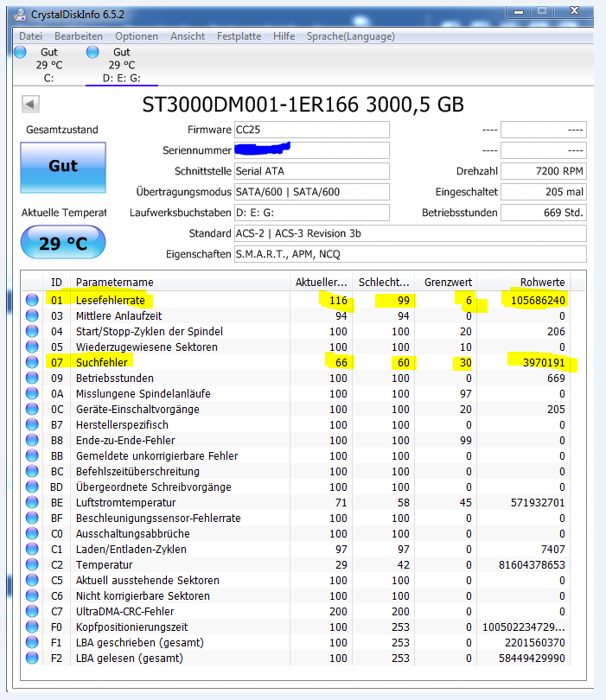Click status orb of Ende-zu-Ende-Fehler row
The image size is (606, 700).
(x=32, y=440)
